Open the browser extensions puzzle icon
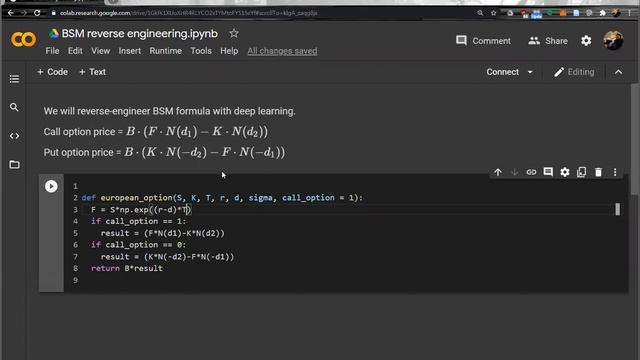This screenshot has height=360, width=640. [x=602, y=13]
